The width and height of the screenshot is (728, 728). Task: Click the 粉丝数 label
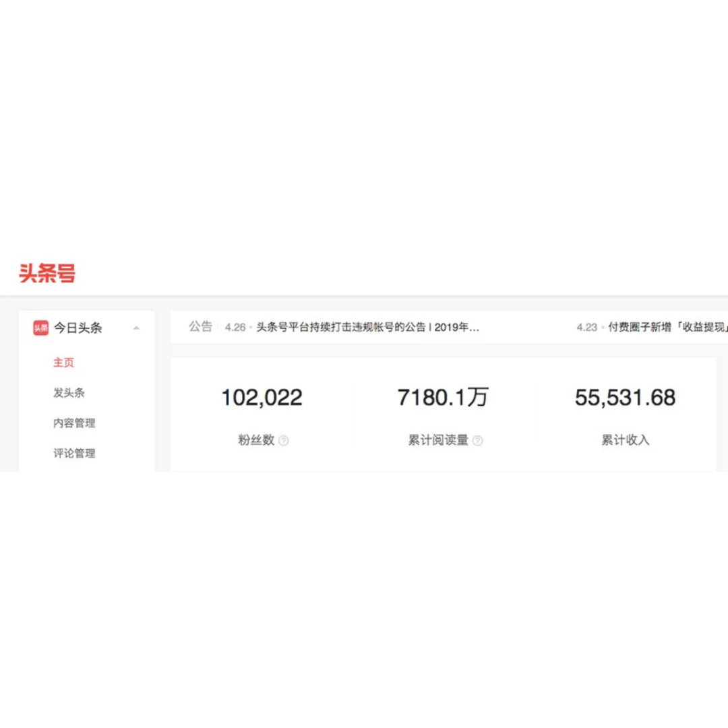tap(256, 440)
